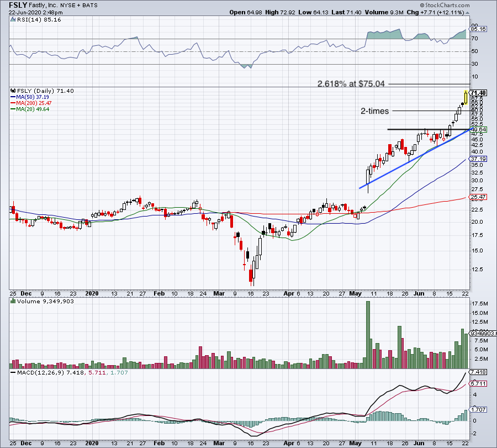Click the RSI indicator icon beside RSI(14)
Viewport: 497px width, 448px height.
tap(13, 20)
